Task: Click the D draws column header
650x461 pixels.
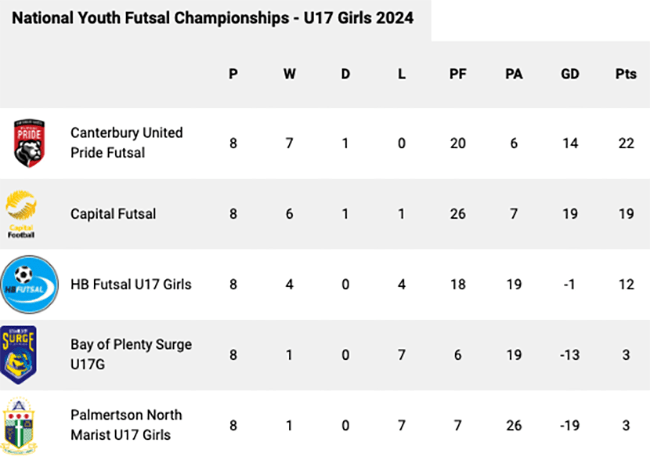Action: point(345,74)
